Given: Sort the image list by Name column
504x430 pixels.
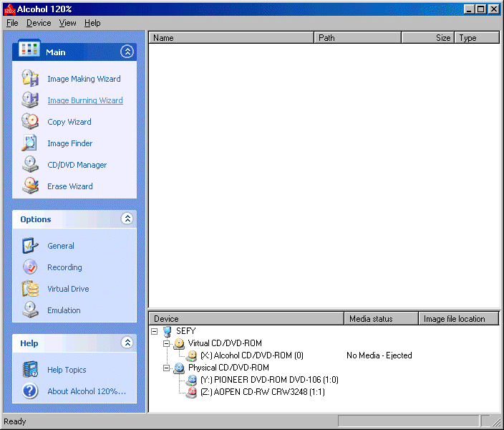Looking at the screenshot, I should click(231, 38).
